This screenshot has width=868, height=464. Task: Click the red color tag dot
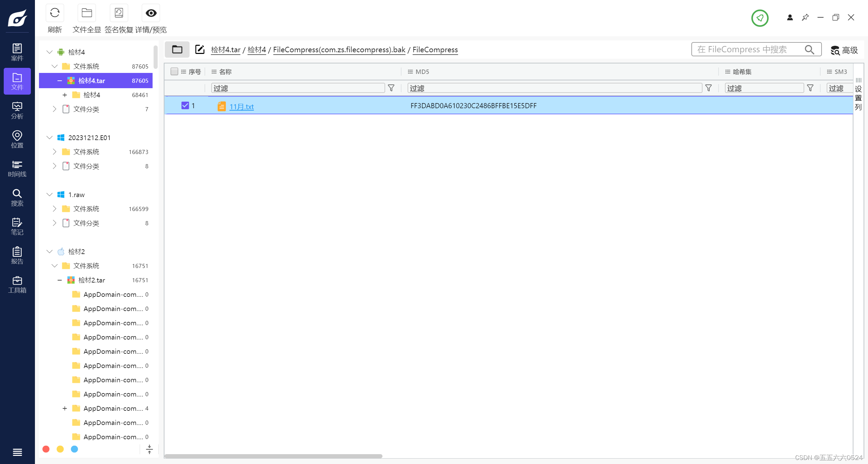coord(46,449)
